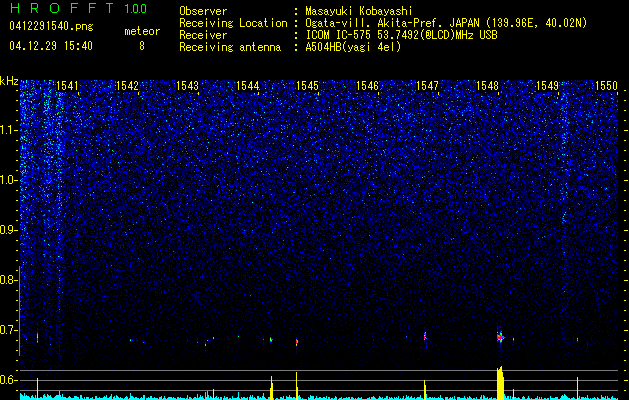Click the 1547 time marker
This screenshot has height=400, width=629.
pos(427,85)
